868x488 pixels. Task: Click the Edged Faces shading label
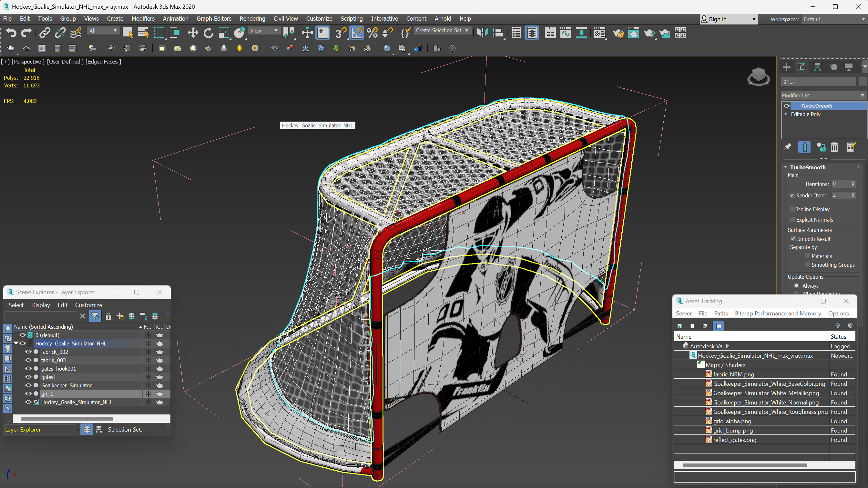(x=103, y=61)
